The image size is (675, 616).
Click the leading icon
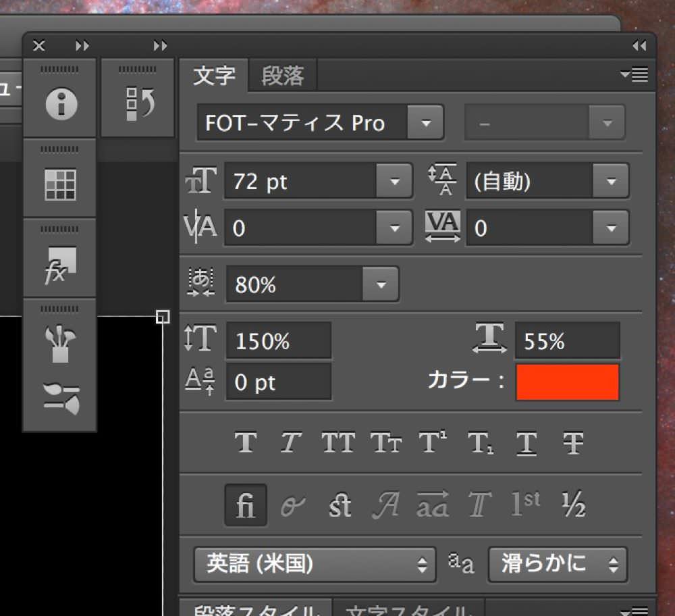[x=442, y=180]
